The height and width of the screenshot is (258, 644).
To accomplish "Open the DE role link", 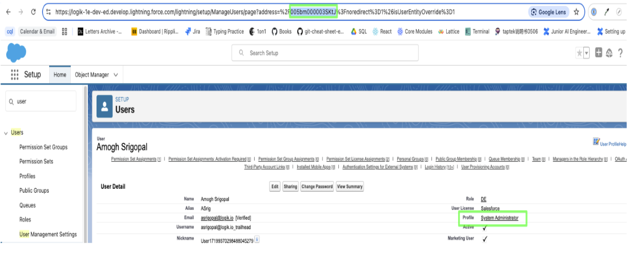I will pos(483,199).
